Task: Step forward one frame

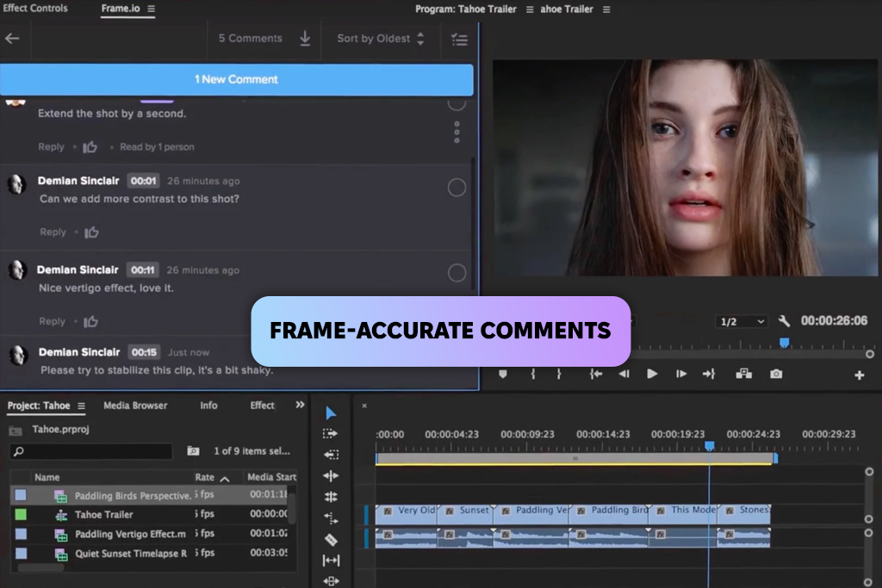Action: pyautogui.click(x=680, y=374)
